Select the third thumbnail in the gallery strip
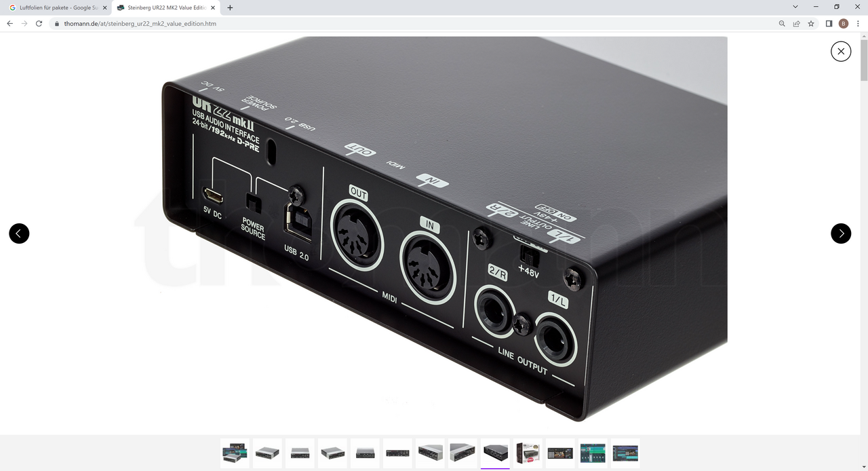The width and height of the screenshot is (868, 471). coord(300,453)
